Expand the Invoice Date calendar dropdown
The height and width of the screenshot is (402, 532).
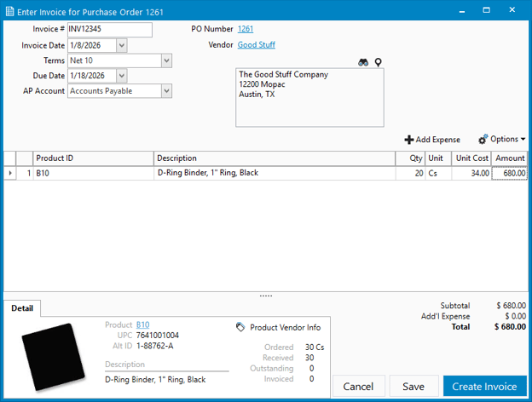121,45
